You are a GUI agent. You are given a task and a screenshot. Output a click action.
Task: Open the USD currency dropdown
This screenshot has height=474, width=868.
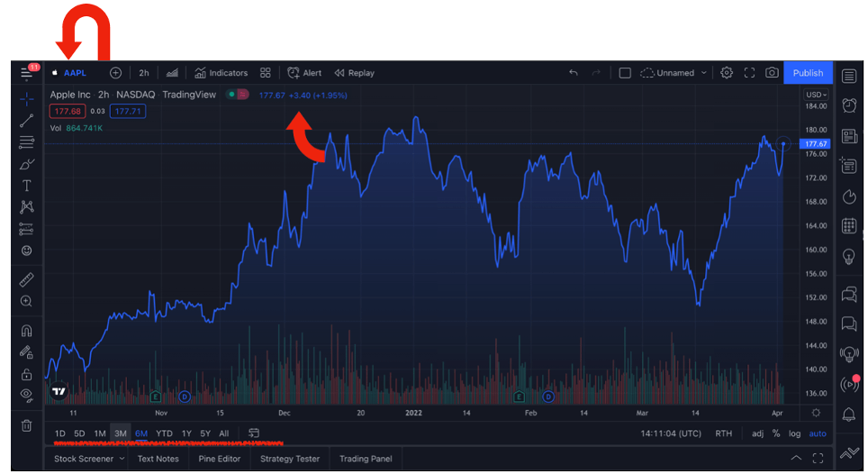pos(816,95)
